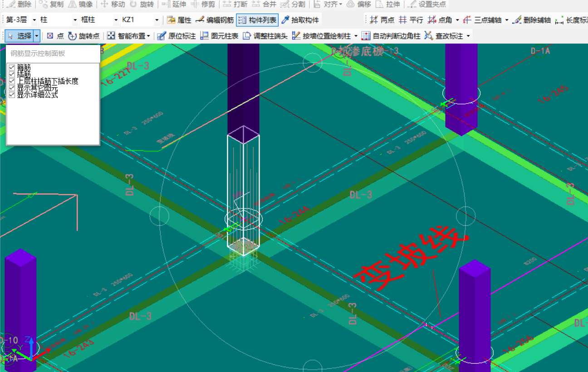Click 拾取构件 (pick component) eyedropper
Image resolution: width=588 pixels, height=372 pixels.
pyautogui.click(x=300, y=20)
